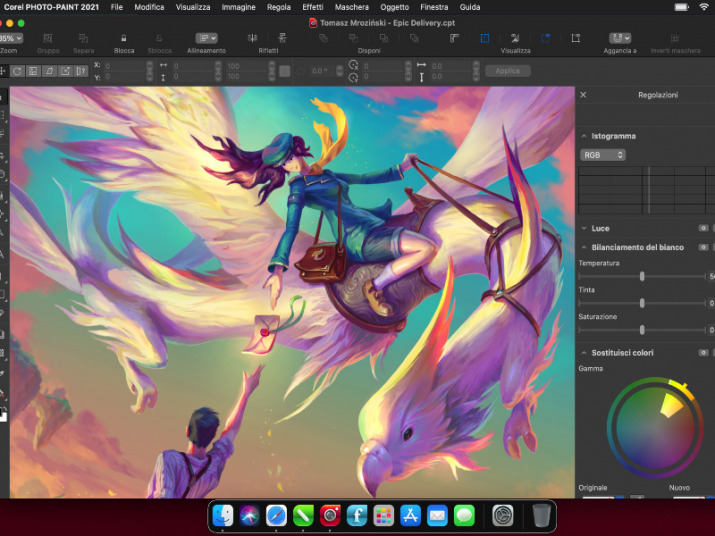Open Trash in the Dock
715x536 pixels.
pyautogui.click(x=541, y=516)
